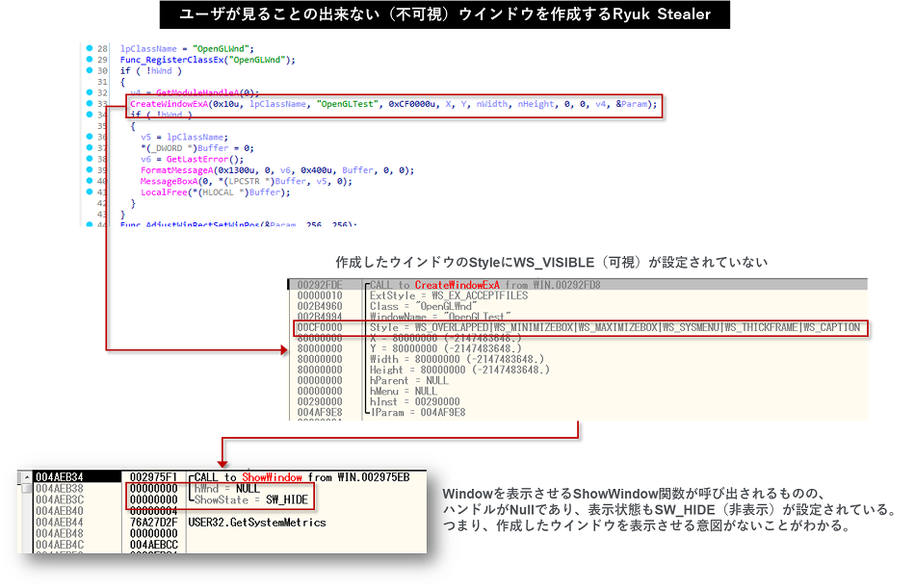Image resolution: width=915 pixels, height=588 pixels.
Task: Toggle the breakpoint dot on line 39
Action: click(90, 169)
